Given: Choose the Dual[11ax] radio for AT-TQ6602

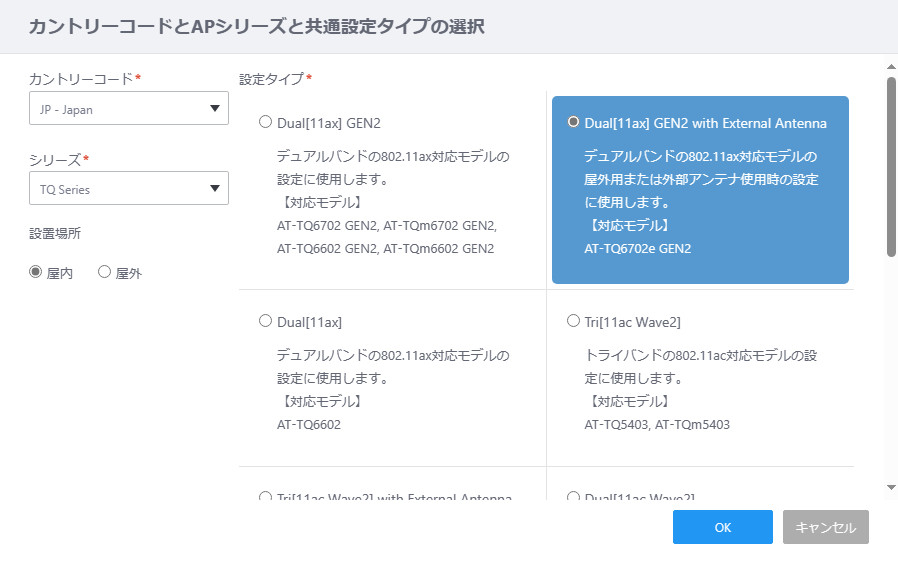Looking at the screenshot, I should 265,321.
